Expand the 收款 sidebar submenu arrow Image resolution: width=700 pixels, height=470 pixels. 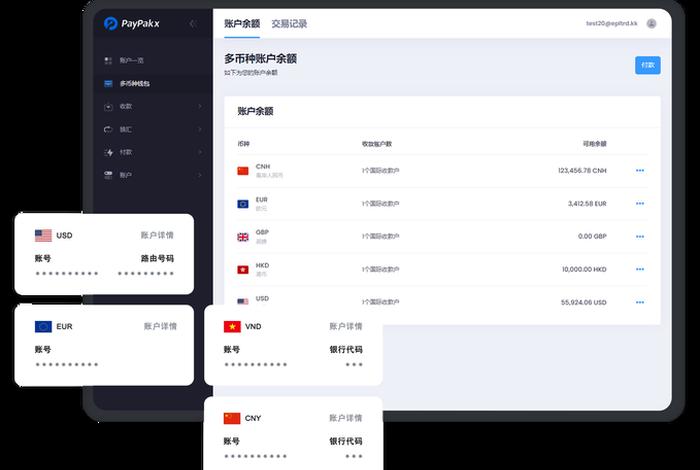[x=199, y=106]
